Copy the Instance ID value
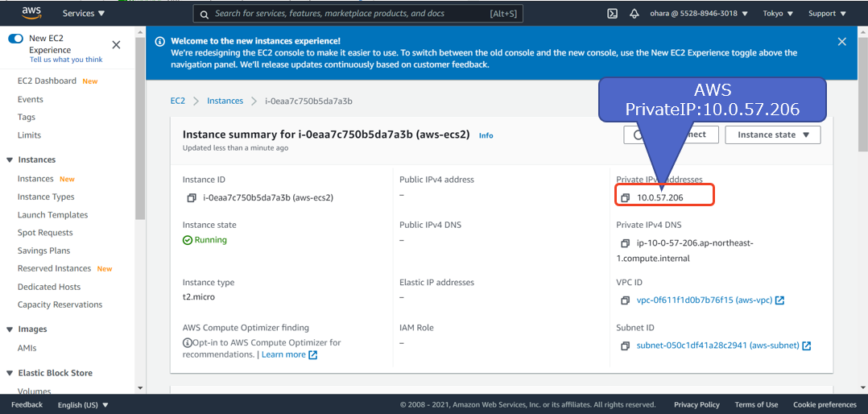868x414 pixels. point(192,197)
